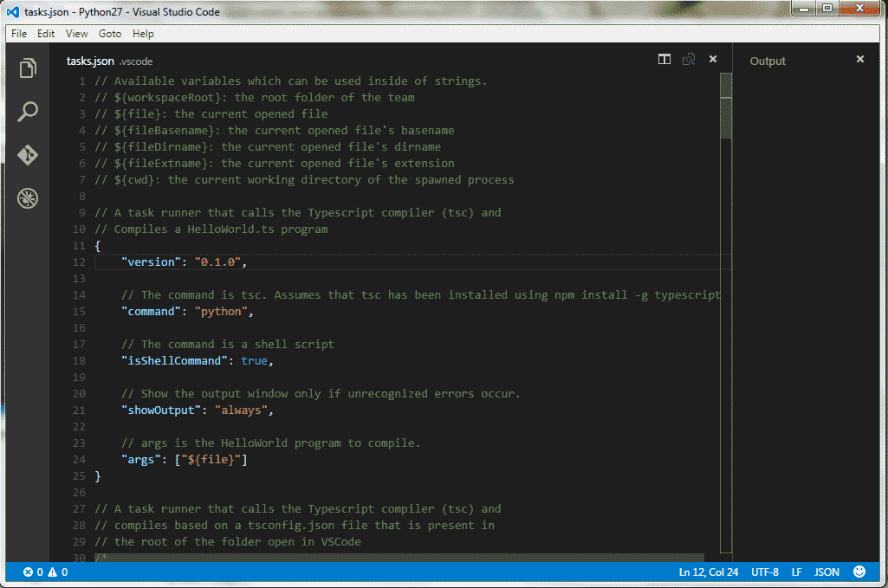Open the Edit menu
888x588 pixels.
(x=46, y=34)
